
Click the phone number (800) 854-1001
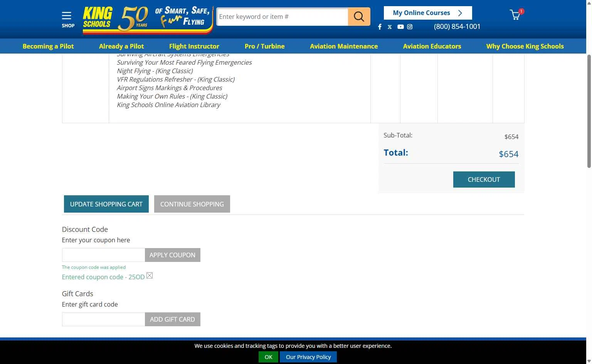tap(457, 27)
